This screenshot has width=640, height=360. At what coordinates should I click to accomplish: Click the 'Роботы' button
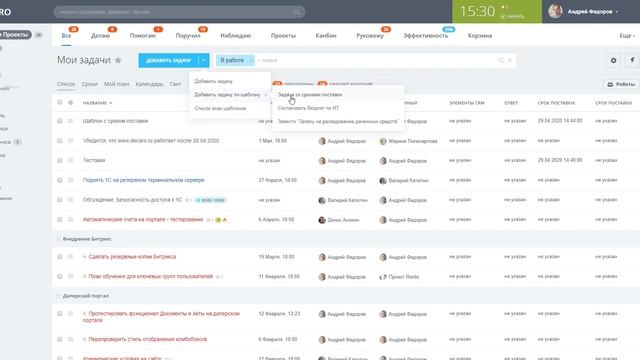click(x=621, y=84)
